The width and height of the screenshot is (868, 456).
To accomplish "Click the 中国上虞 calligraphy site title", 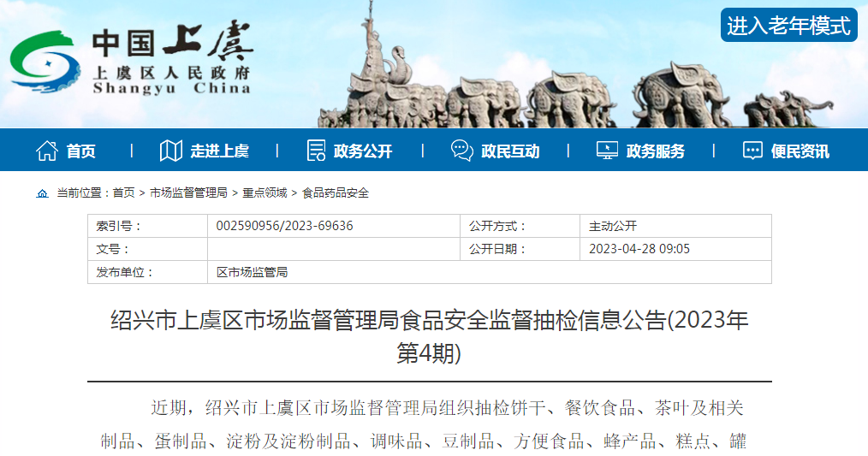I will (x=172, y=44).
